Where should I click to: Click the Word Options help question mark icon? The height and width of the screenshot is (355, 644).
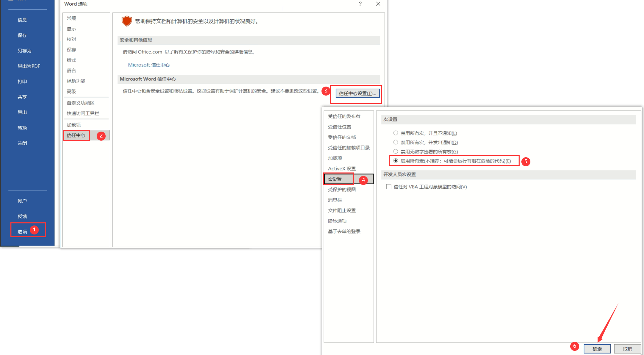[x=360, y=4]
